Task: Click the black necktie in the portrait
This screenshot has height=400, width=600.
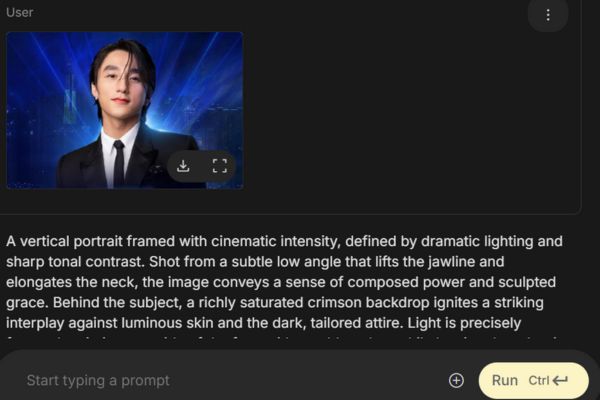Action: pyautogui.click(x=119, y=163)
